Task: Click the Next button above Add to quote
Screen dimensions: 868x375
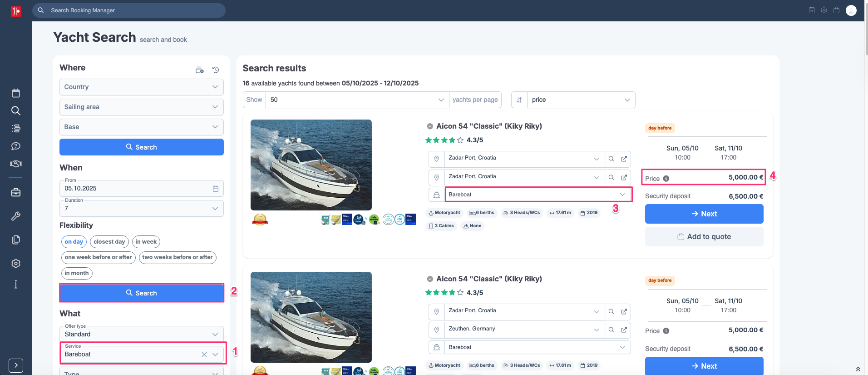Action: (704, 214)
